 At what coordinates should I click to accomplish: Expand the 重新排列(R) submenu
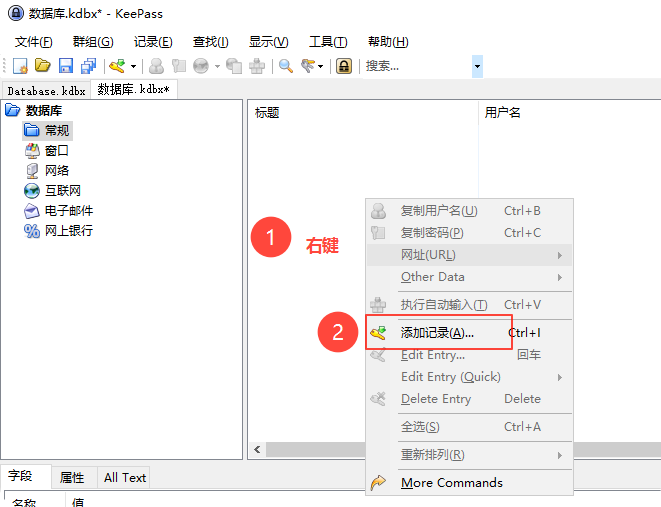469,455
